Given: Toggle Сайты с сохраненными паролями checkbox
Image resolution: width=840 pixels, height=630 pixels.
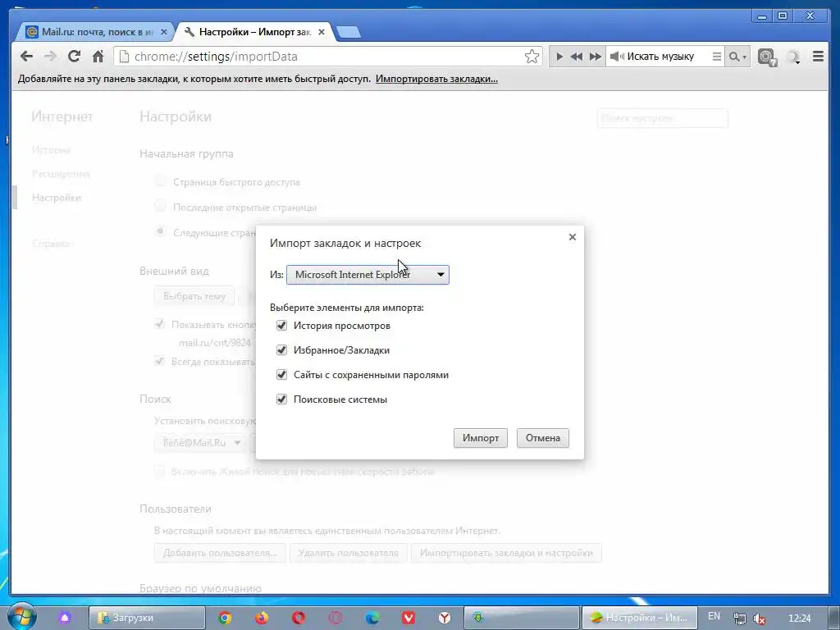Looking at the screenshot, I should (x=281, y=374).
